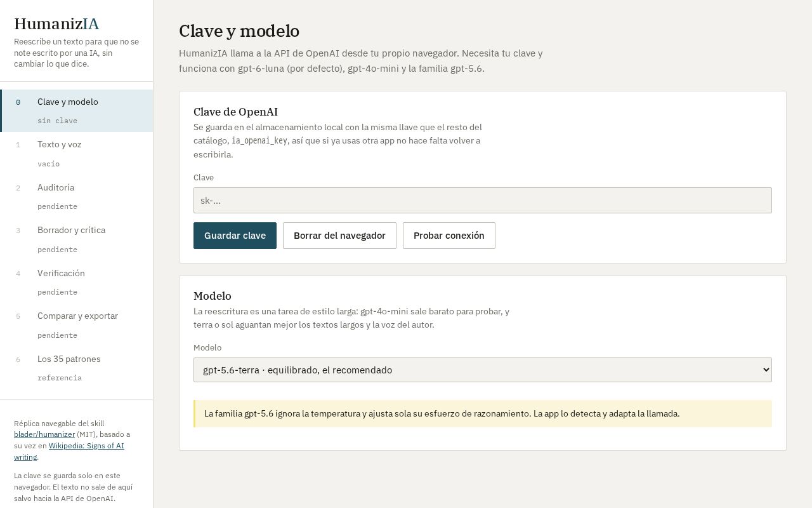The image size is (812, 508).
Task: Open Comparar y exportar step
Action: click(77, 325)
